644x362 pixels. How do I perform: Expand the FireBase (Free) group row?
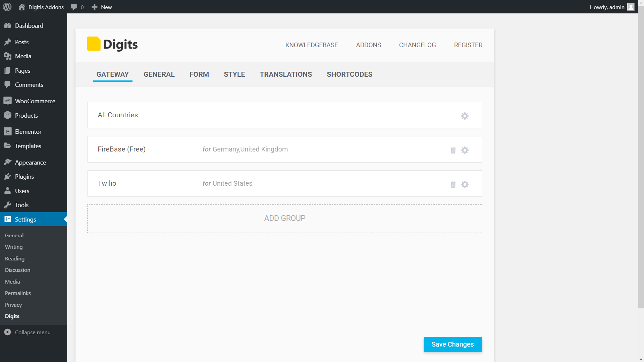pos(285,149)
